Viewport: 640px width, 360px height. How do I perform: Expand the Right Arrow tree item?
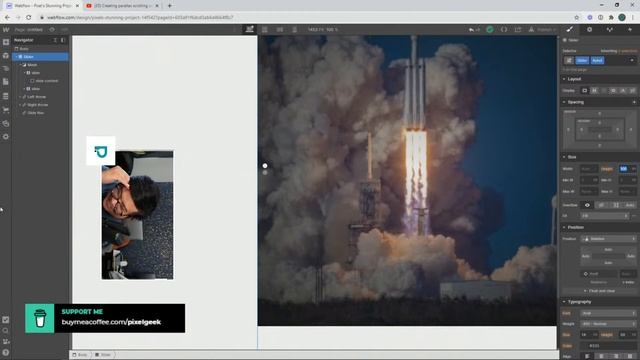tap(20, 105)
